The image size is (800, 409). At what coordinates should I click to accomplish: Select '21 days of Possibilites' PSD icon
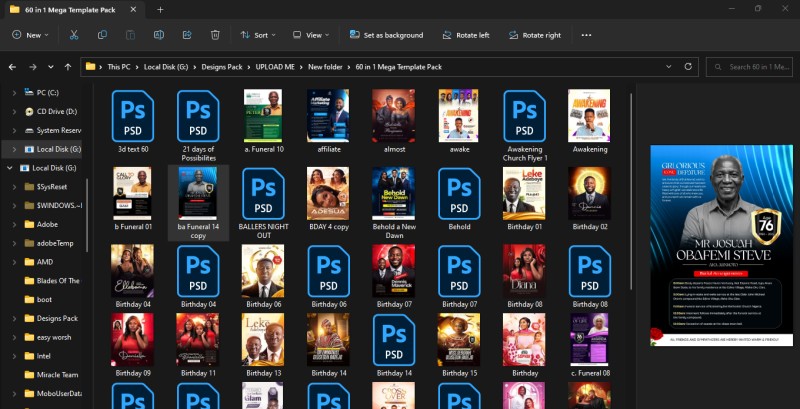point(198,116)
